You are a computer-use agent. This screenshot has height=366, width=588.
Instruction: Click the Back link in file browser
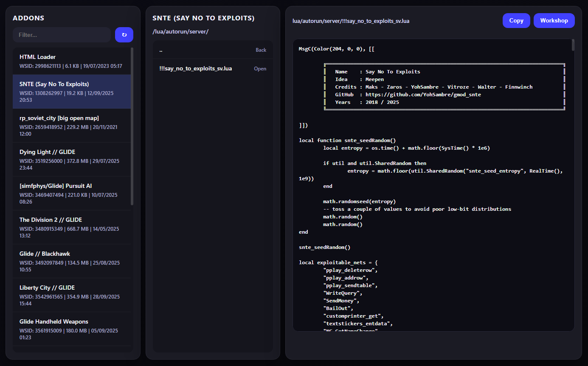coord(261,50)
